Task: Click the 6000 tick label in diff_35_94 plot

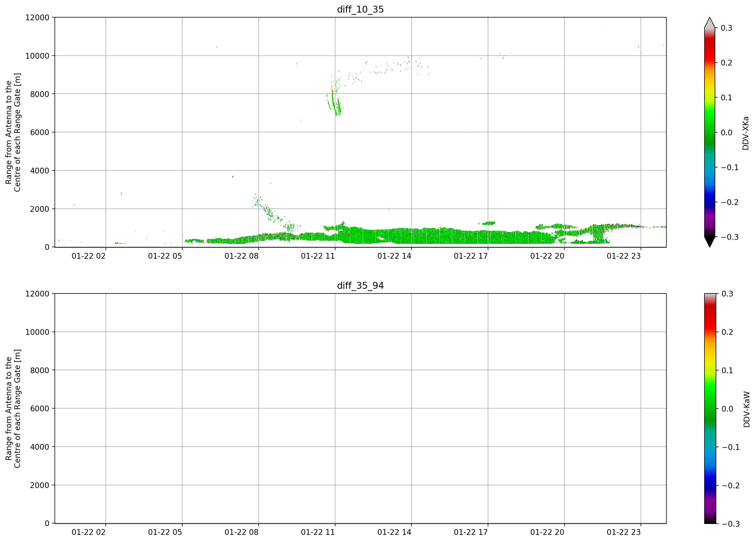Action: pyautogui.click(x=40, y=409)
